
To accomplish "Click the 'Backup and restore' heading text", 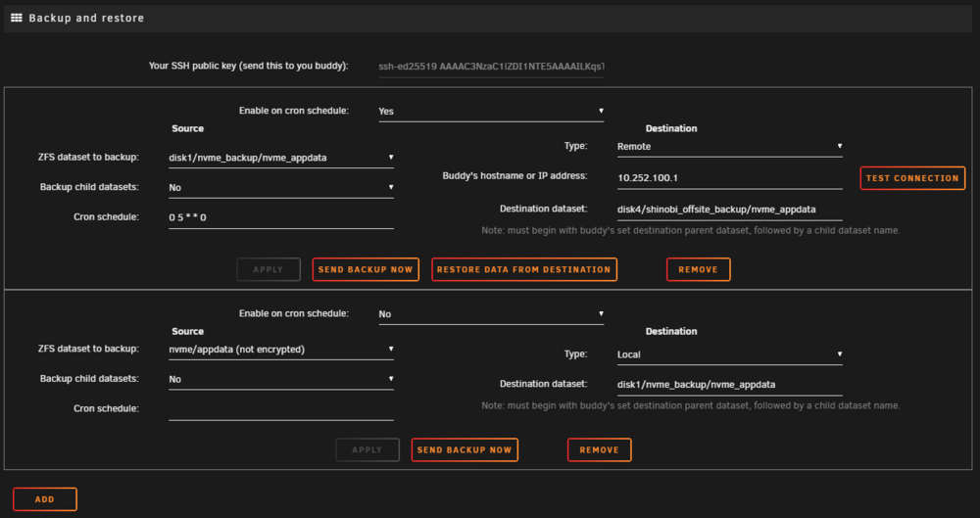I will (x=86, y=19).
